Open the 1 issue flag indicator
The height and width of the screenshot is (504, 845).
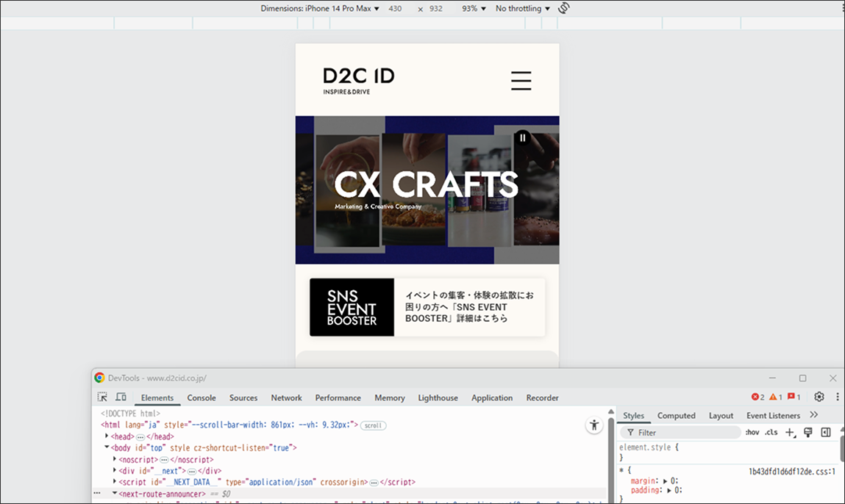[794, 397]
